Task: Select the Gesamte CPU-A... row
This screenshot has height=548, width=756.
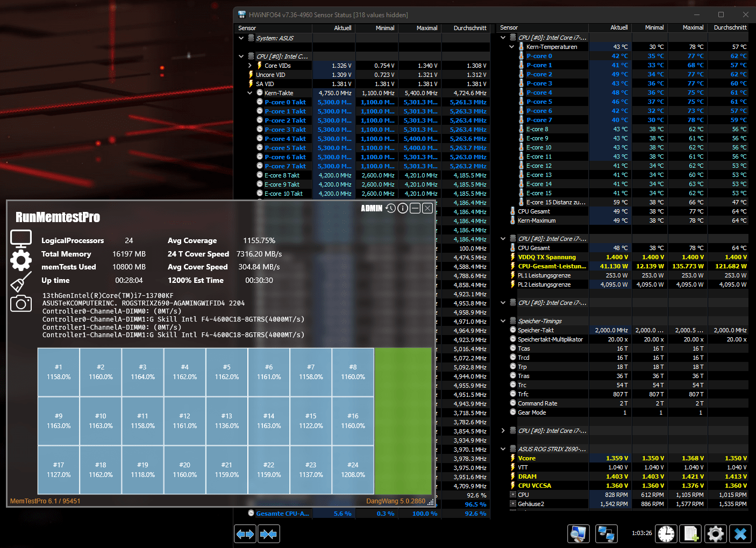Action: pos(362,514)
